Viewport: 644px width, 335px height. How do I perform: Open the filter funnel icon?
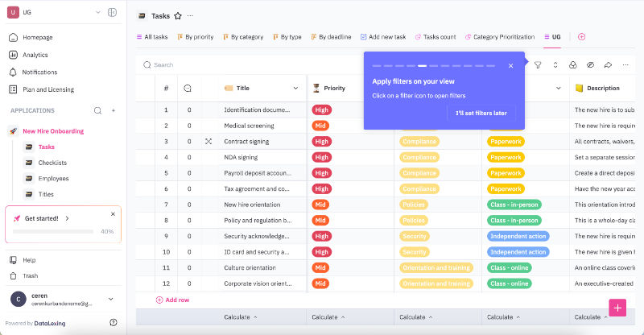point(538,65)
